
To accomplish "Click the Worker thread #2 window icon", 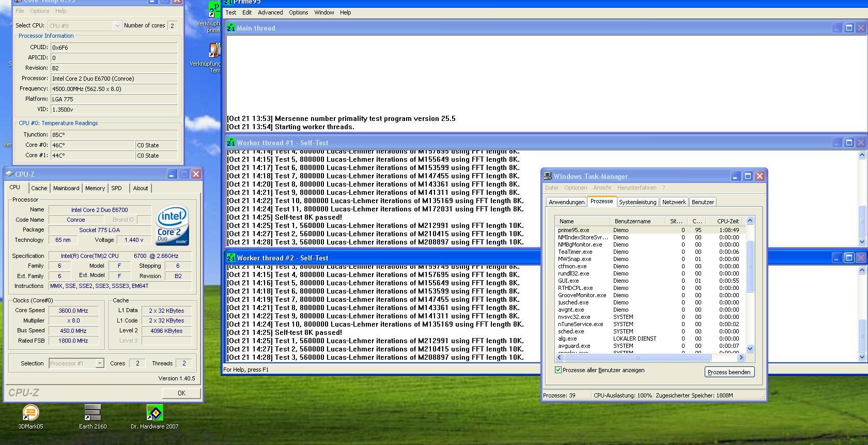I will [230, 258].
